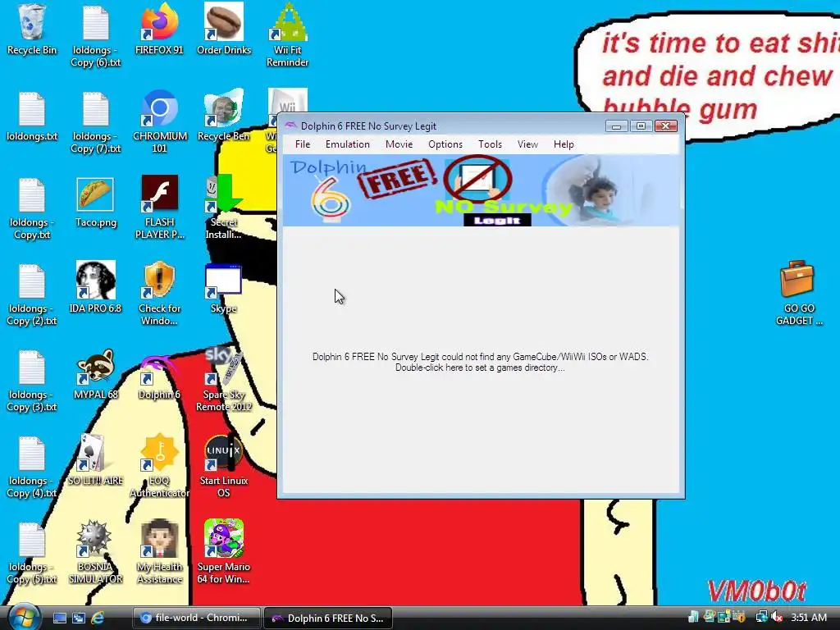Click the muted volume tray icon
840x630 pixels.
(x=777, y=618)
